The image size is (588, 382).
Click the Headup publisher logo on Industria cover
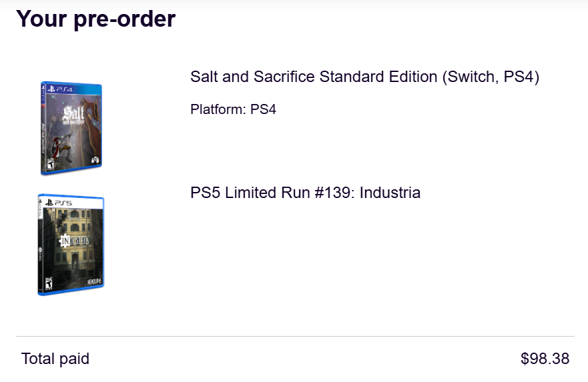94,281
